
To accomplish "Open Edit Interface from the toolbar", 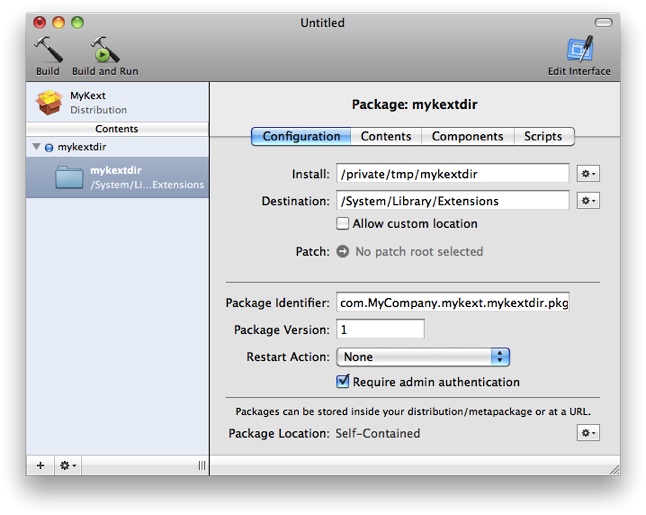I will [x=579, y=50].
